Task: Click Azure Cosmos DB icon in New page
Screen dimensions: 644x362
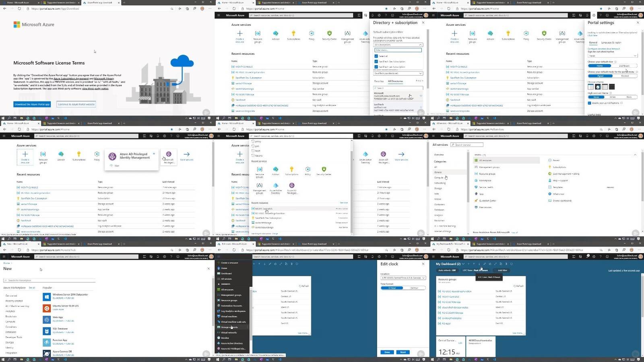Action: [x=47, y=354]
